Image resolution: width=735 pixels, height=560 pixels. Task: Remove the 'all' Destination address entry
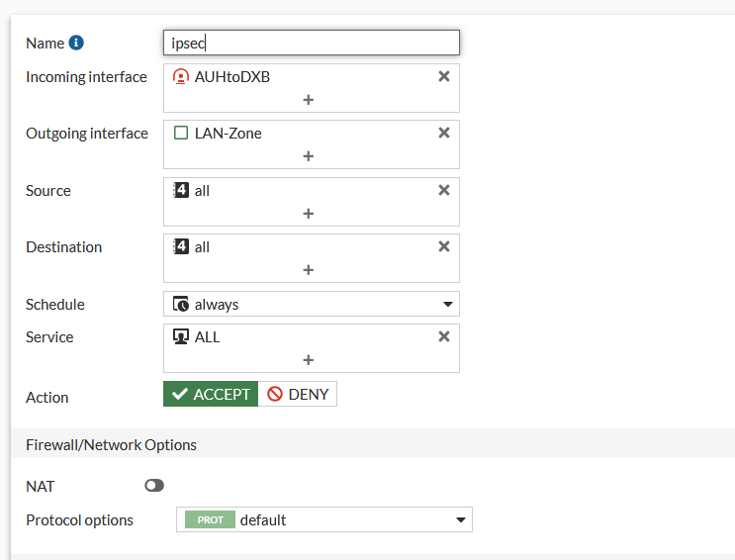(444, 246)
